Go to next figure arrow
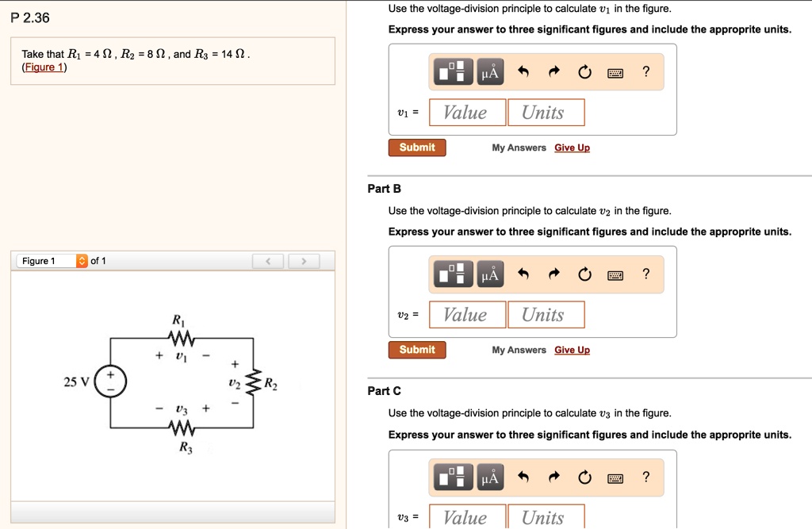The height and width of the screenshot is (529, 812). 304,261
